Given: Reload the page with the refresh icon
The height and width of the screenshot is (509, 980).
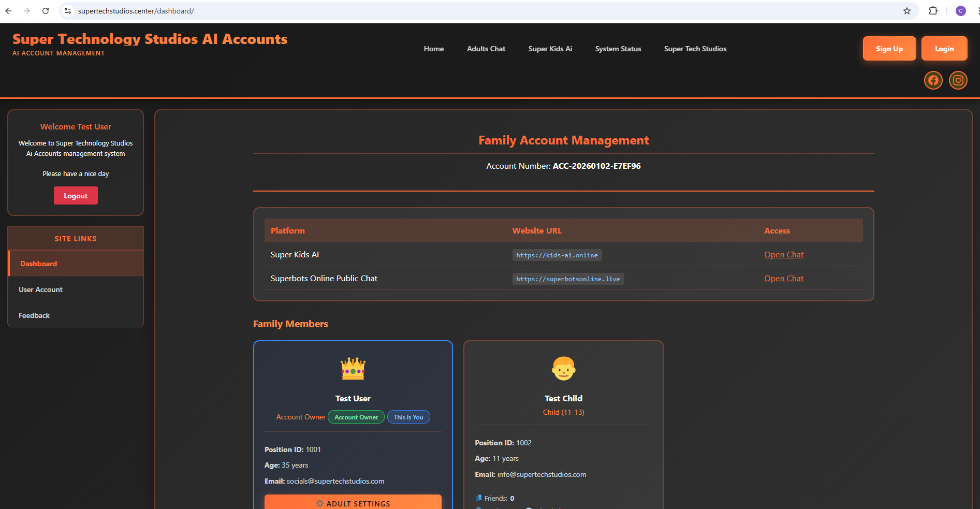Looking at the screenshot, I should [46, 11].
